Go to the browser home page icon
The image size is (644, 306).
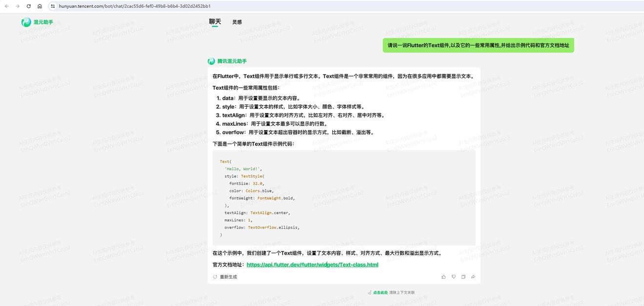tap(40, 6)
